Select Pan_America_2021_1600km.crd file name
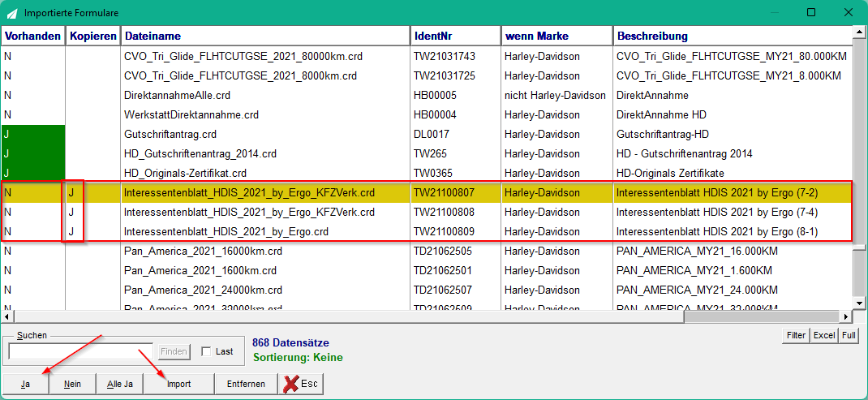 coord(200,271)
